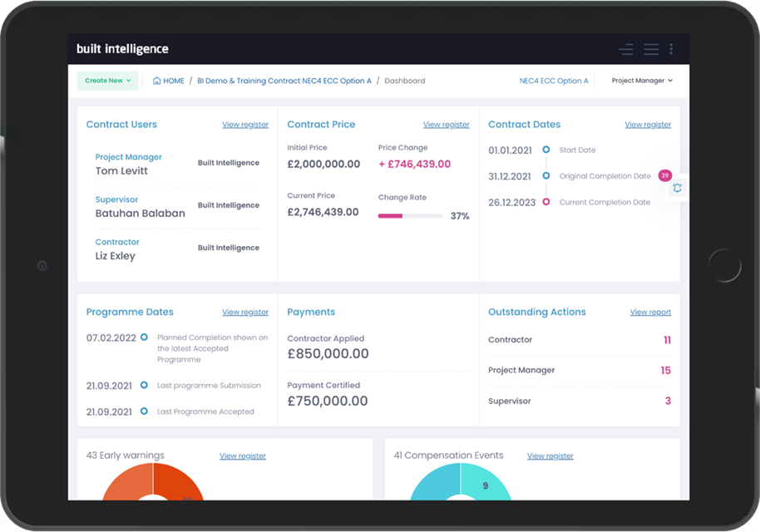Tap the tablet's physical home button

coord(724,265)
